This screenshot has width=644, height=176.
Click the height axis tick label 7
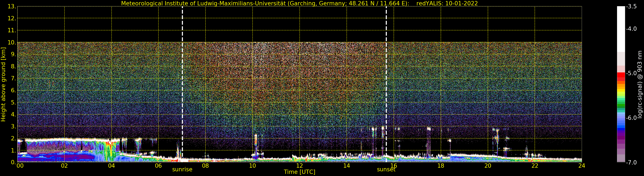click(x=13, y=79)
